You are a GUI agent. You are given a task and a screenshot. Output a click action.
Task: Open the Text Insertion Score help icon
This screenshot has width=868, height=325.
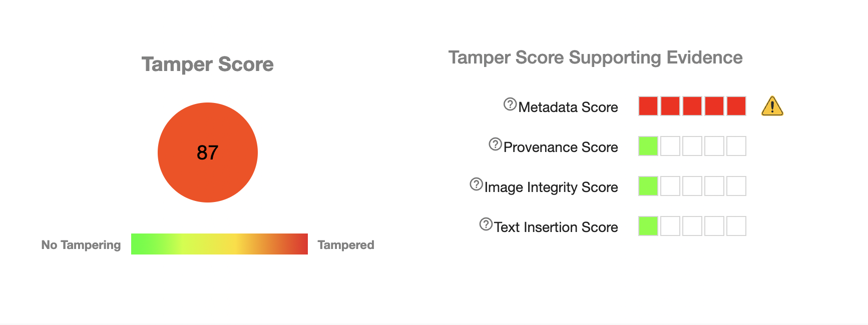click(x=486, y=224)
